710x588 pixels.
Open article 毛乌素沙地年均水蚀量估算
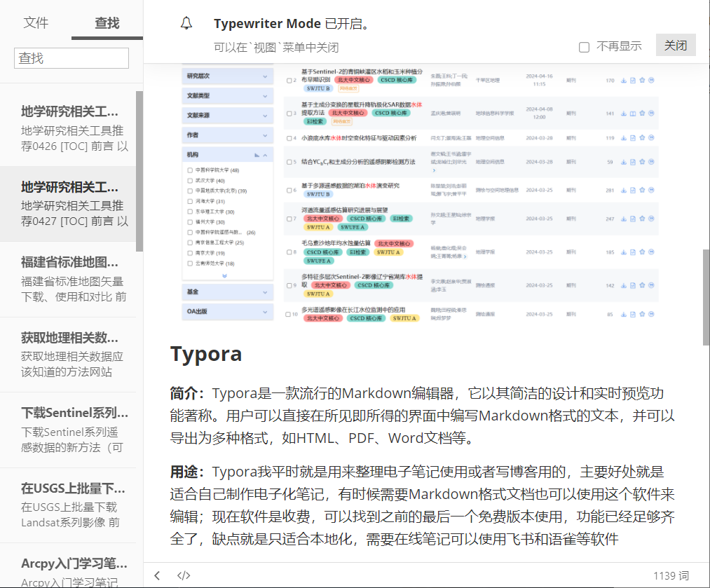click(336, 243)
